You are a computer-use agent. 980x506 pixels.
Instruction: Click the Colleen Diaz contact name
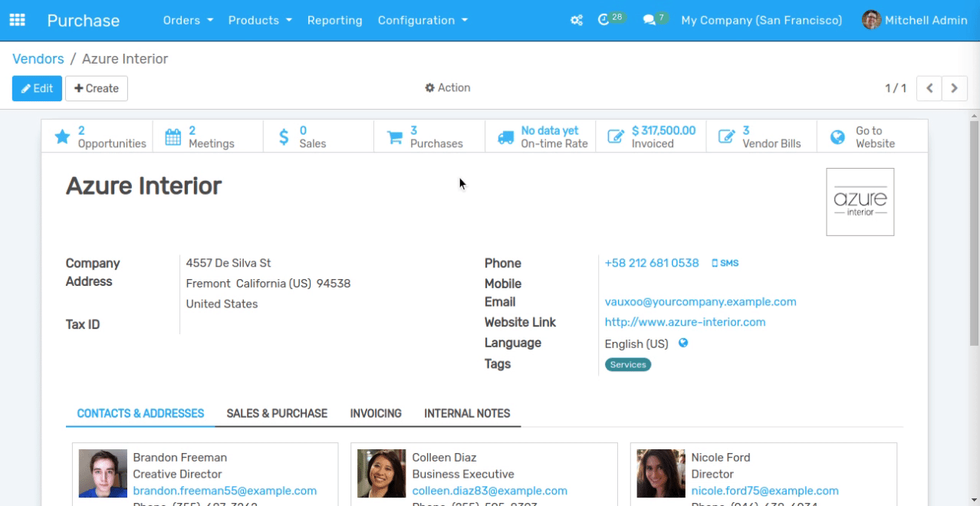pos(444,458)
